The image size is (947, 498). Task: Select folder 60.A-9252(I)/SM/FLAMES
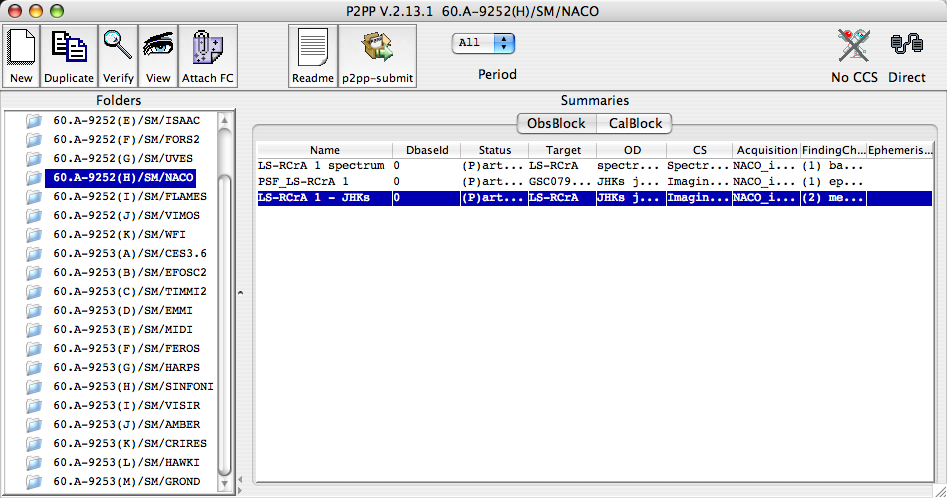point(130,196)
